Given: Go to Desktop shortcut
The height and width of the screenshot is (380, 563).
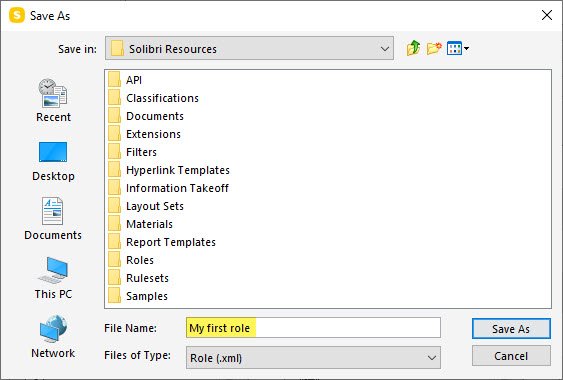Looking at the screenshot, I should coord(53,161).
